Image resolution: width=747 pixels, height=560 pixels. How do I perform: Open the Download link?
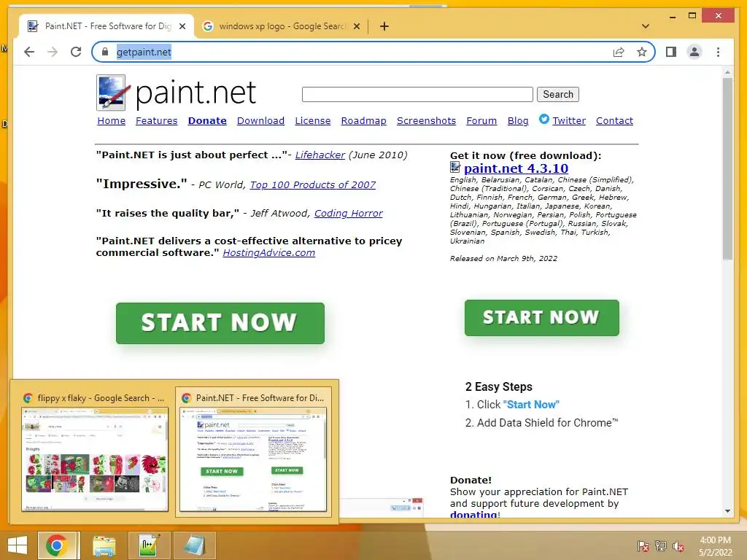(260, 121)
